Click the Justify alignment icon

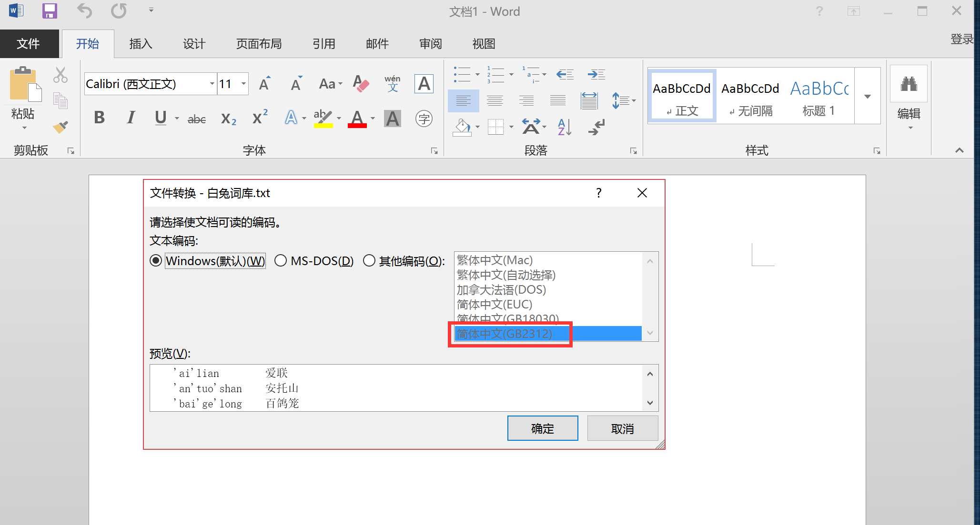click(557, 100)
